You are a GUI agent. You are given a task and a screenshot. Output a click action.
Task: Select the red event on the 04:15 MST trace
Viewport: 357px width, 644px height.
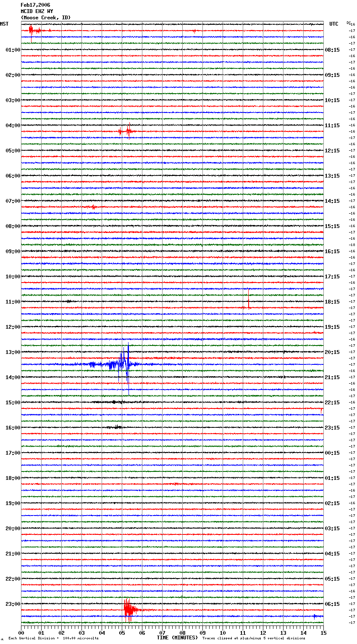[127, 131]
